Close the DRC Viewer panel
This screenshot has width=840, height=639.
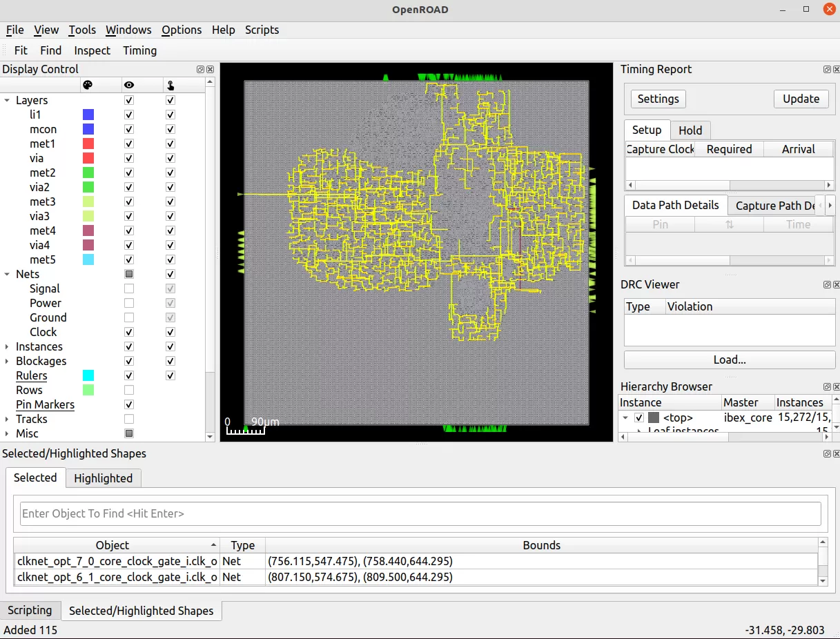(x=836, y=284)
